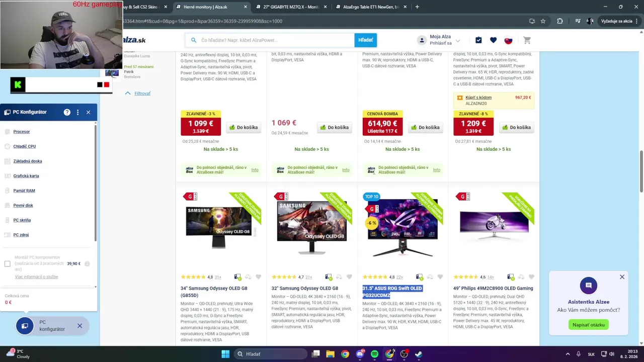Click Napísať otázku in Alzee assistant
644x362 pixels.
click(589, 325)
